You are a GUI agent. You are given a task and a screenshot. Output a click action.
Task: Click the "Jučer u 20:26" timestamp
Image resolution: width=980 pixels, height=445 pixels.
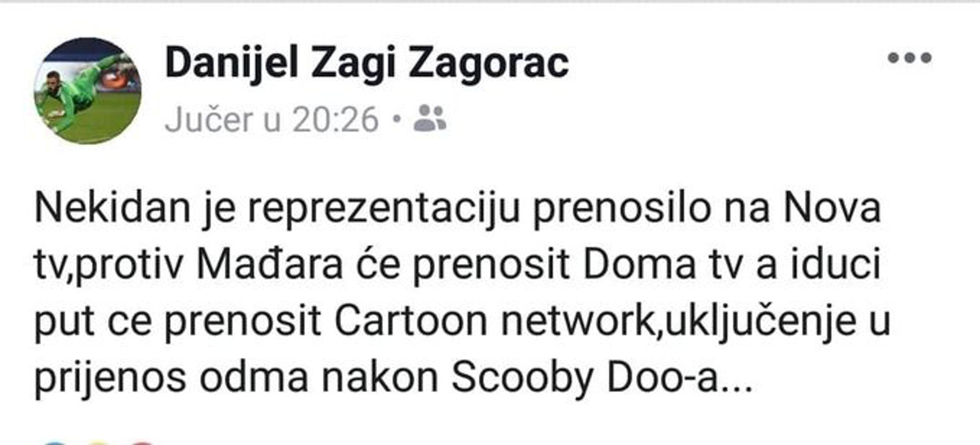pyautogui.click(x=272, y=120)
